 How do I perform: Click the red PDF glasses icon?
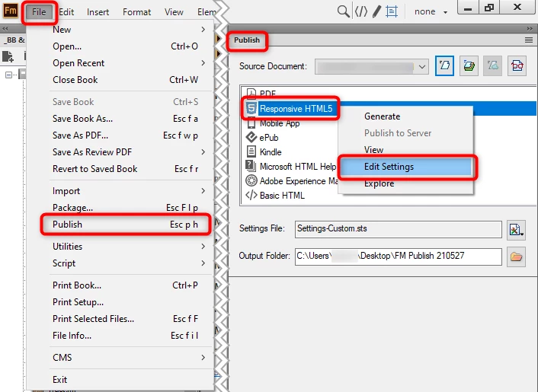tap(517, 65)
